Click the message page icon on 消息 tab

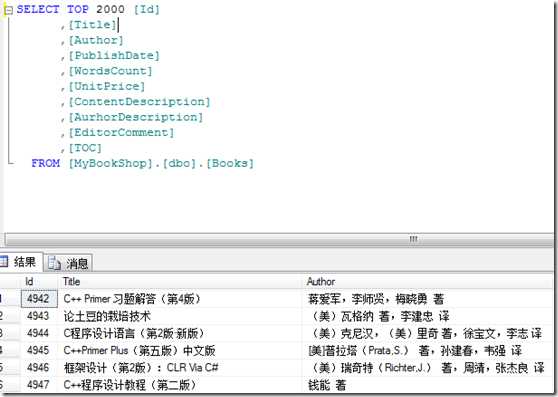click(x=54, y=263)
